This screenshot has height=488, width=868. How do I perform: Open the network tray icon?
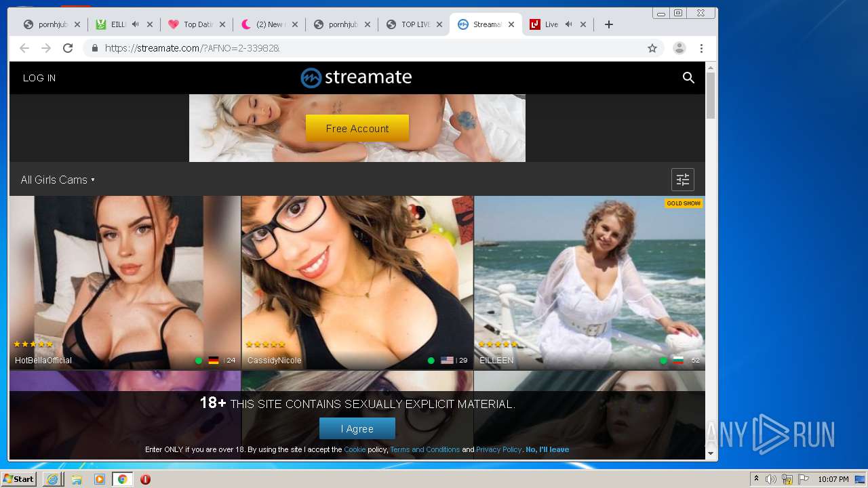click(x=787, y=479)
